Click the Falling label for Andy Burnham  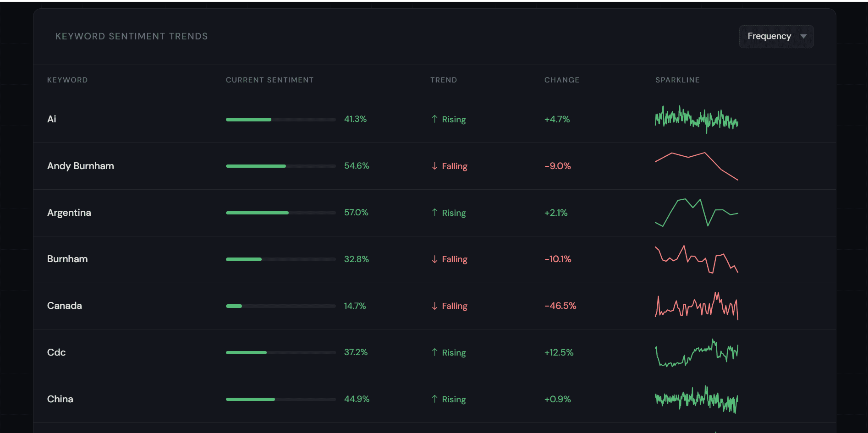tap(455, 166)
